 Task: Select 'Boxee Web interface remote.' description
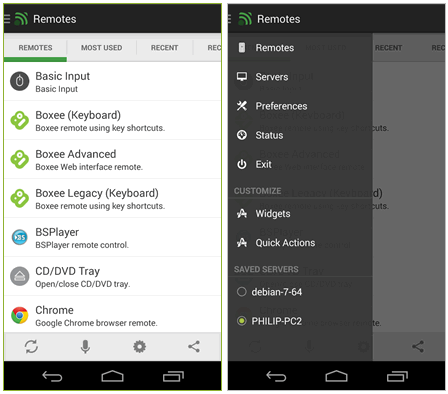89,167
